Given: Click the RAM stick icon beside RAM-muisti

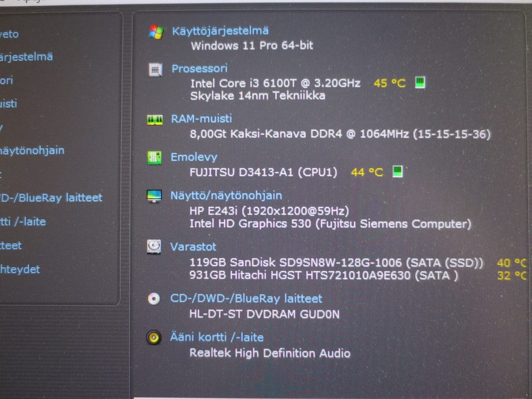Looking at the screenshot, I should click(x=155, y=120).
